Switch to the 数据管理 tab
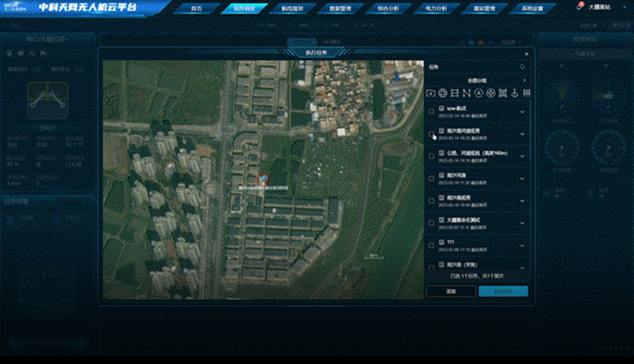 tap(342, 8)
